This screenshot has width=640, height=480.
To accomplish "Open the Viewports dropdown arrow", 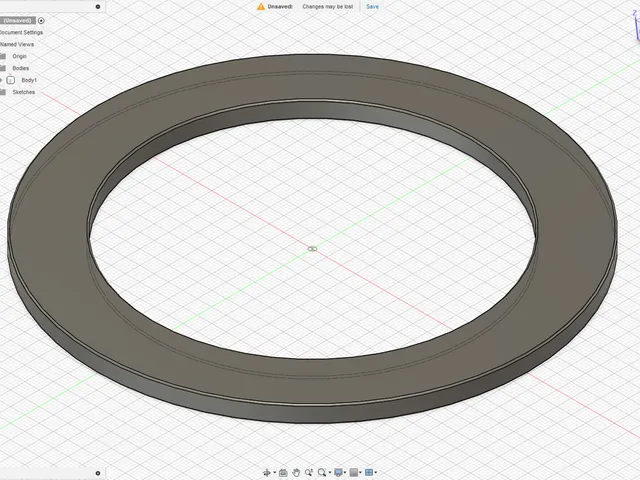I will click(x=376, y=473).
